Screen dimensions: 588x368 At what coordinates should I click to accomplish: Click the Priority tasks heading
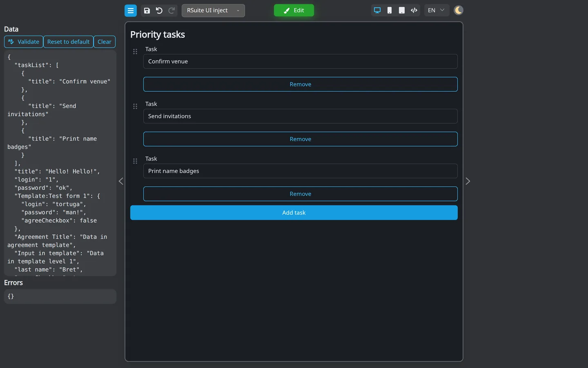click(x=158, y=35)
